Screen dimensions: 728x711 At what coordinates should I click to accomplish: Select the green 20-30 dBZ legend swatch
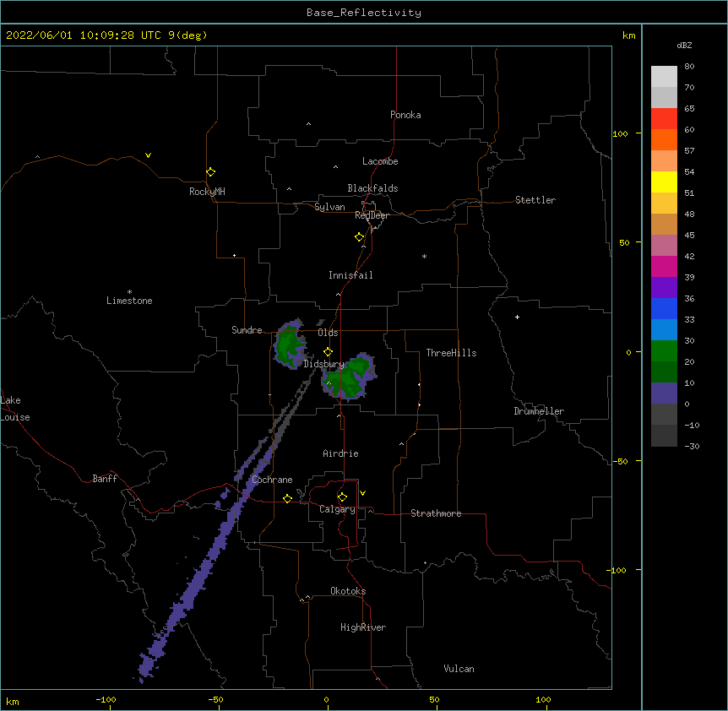(664, 351)
